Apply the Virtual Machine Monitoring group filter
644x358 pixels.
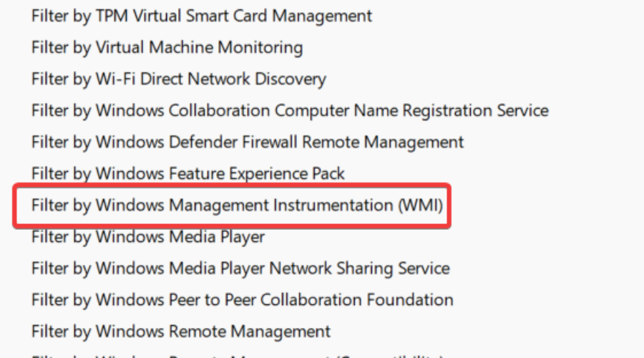[x=167, y=48]
